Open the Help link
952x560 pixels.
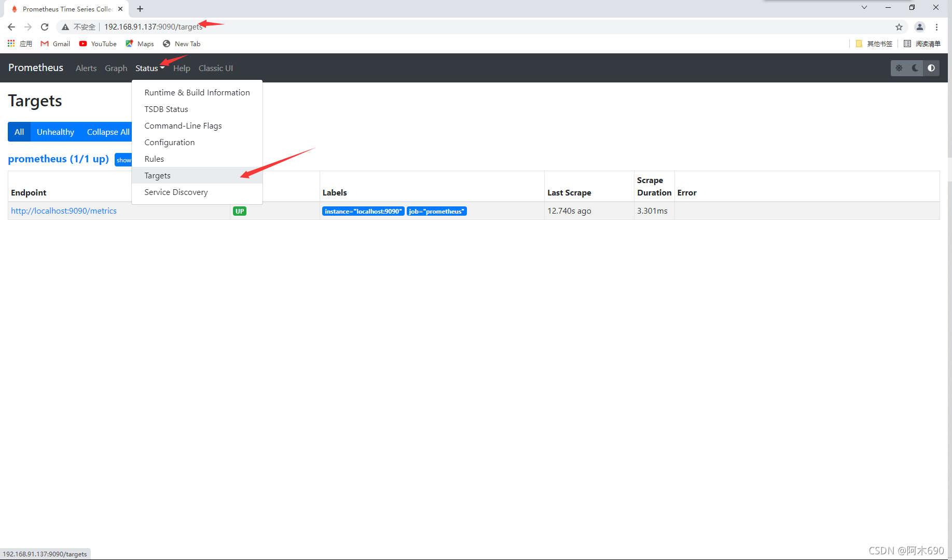pos(182,68)
